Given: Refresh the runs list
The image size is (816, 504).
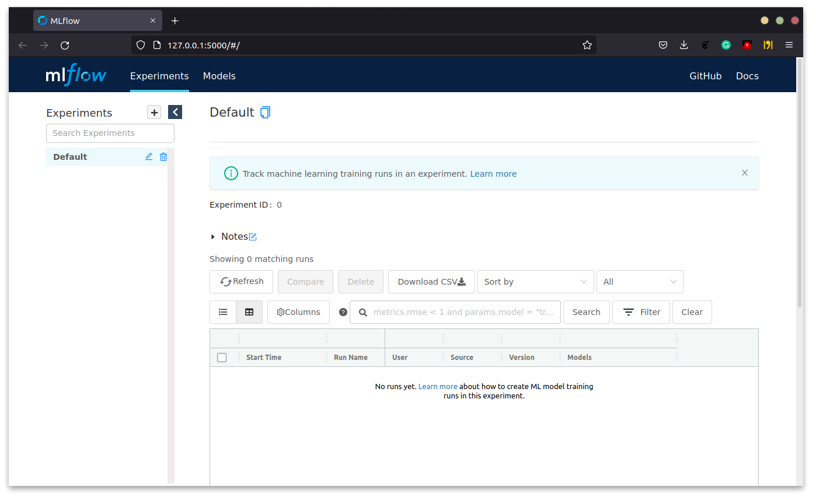Looking at the screenshot, I should (x=241, y=282).
